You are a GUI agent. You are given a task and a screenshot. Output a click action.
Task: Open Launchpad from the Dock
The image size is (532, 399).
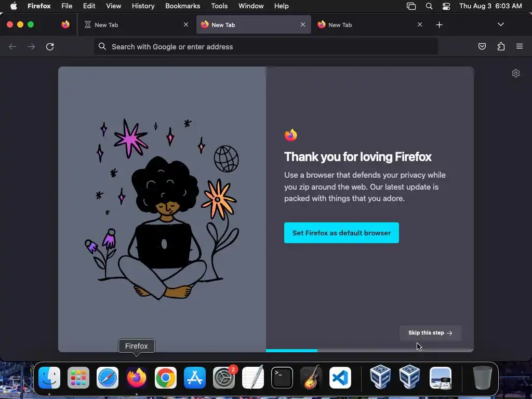(78, 378)
